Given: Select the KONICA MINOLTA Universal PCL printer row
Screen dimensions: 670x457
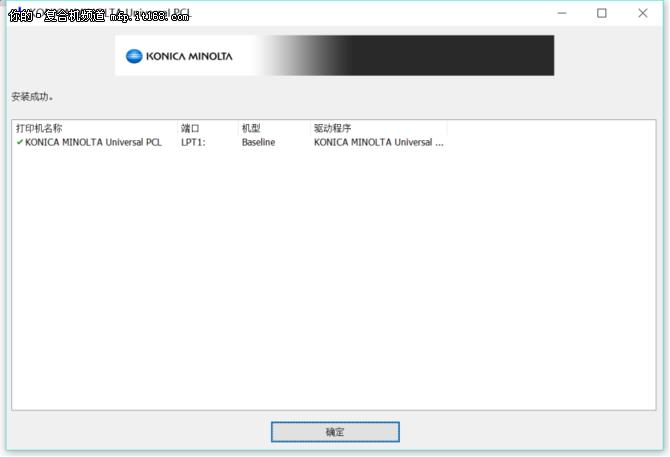Looking at the screenshot, I should pos(231,142).
